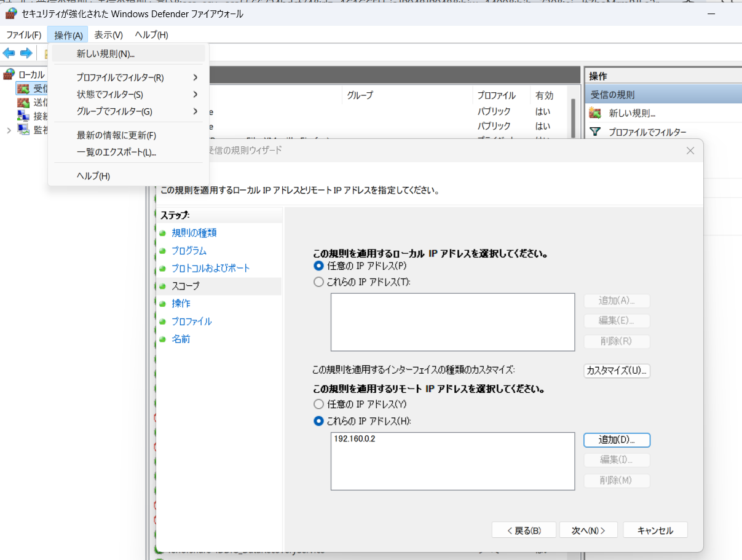The height and width of the screenshot is (560, 742).
Task: Click the 受信の規則 heading in the right 操作 pane
Action: point(663,95)
